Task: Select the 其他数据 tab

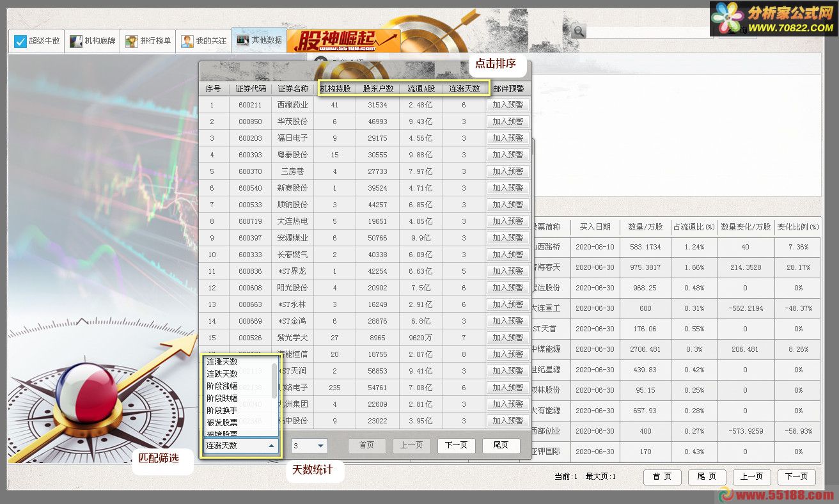Action: [x=259, y=40]
